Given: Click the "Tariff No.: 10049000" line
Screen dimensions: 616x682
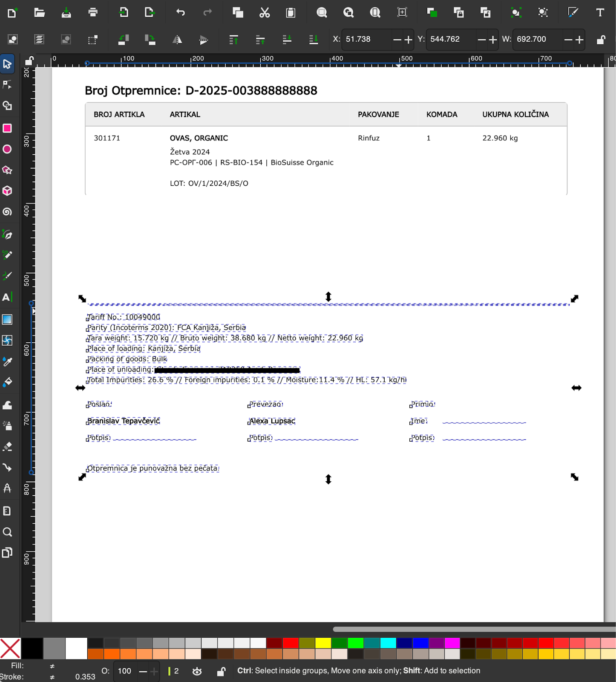Looking at the screenshot, I should point(124,317).
